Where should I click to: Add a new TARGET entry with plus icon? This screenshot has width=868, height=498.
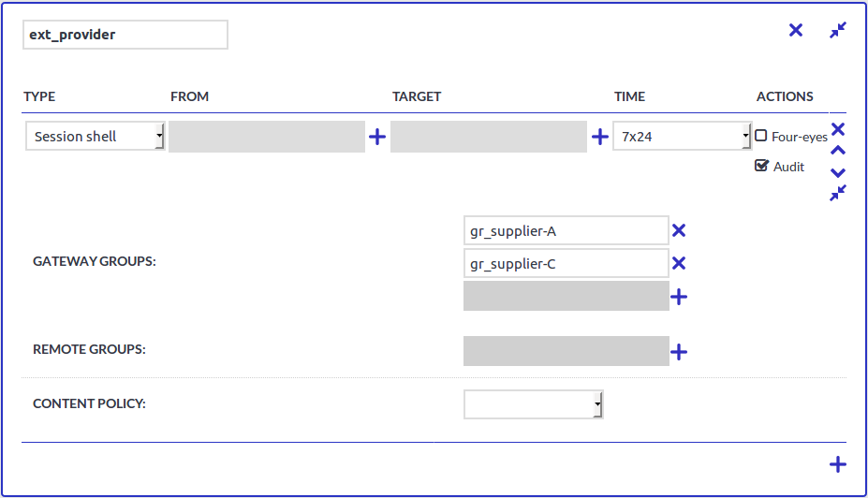click(x=600, y=138)
